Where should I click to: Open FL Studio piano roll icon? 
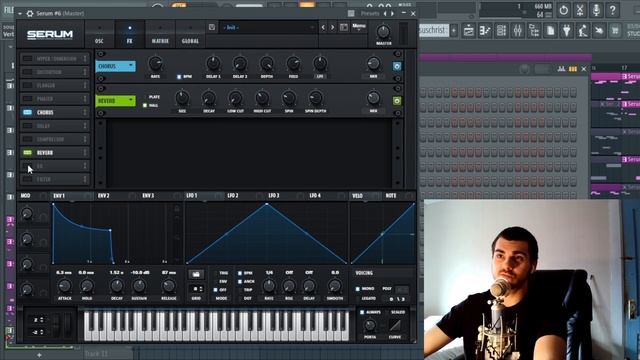click(485, 31)
